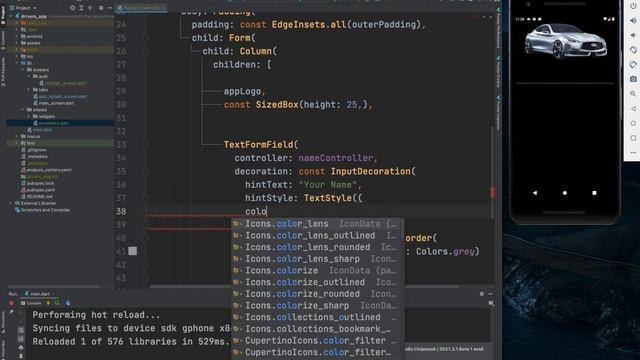Click the emulator toolbar home circle

pyautogui.click(x=633, y=123)
